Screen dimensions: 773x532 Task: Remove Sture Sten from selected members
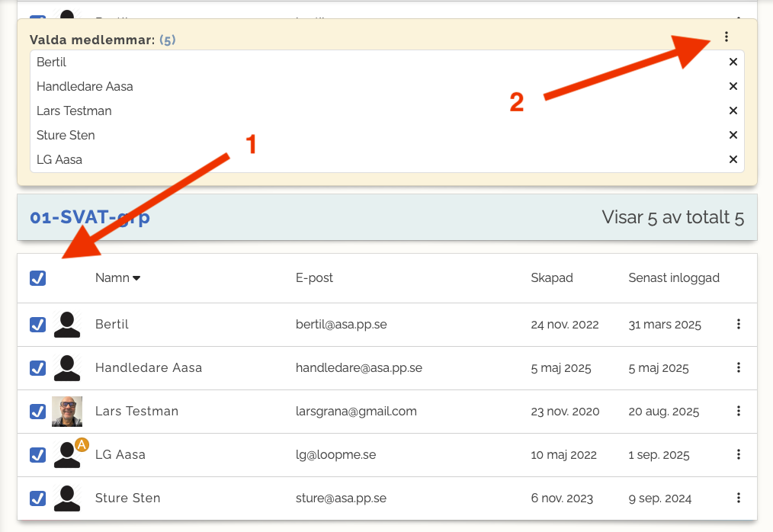point(733,136)
